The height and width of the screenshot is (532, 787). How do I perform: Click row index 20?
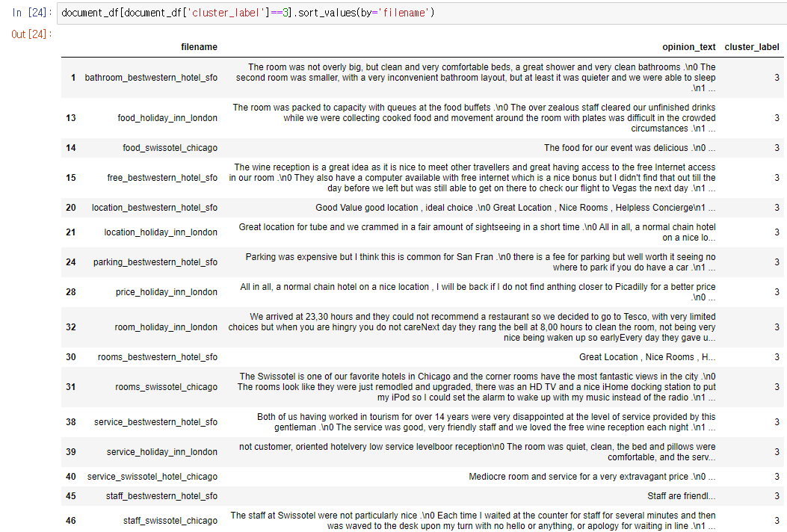tap(71, 207)
